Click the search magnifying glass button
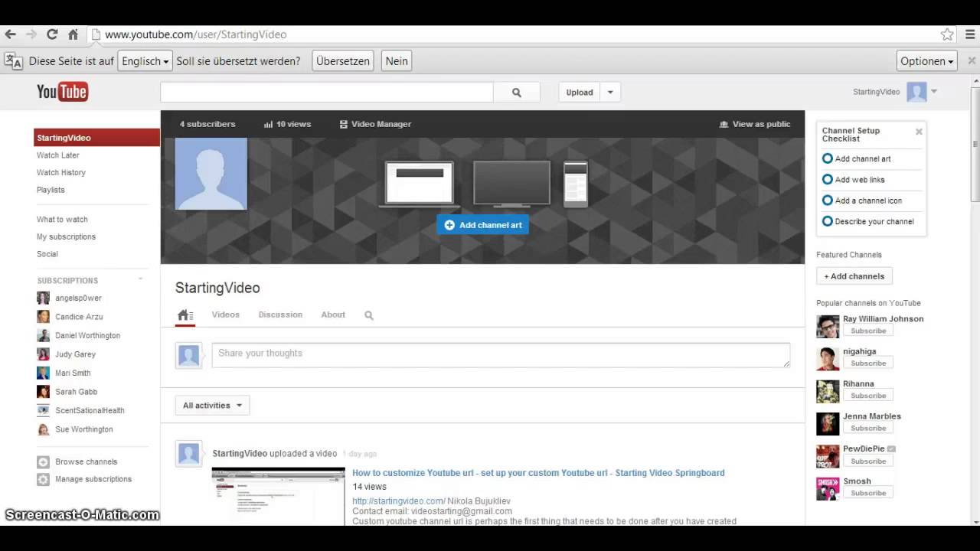 pyautogui.click(x=517, y=91)
